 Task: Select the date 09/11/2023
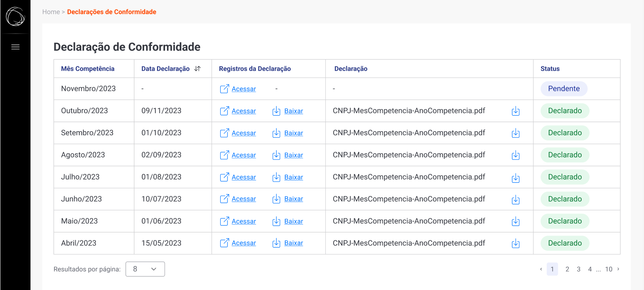click(x=161, y=111)
